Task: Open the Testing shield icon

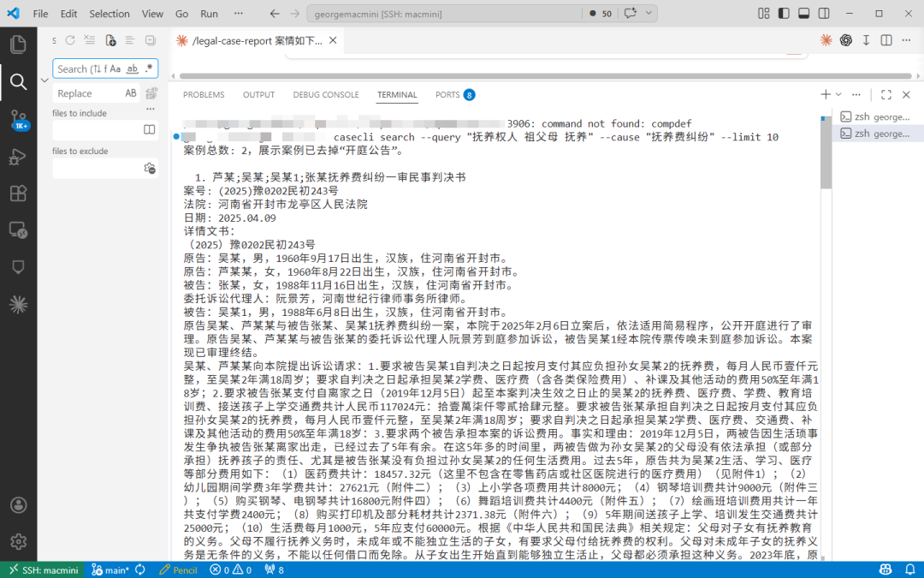Action: (x=18, y=267)
